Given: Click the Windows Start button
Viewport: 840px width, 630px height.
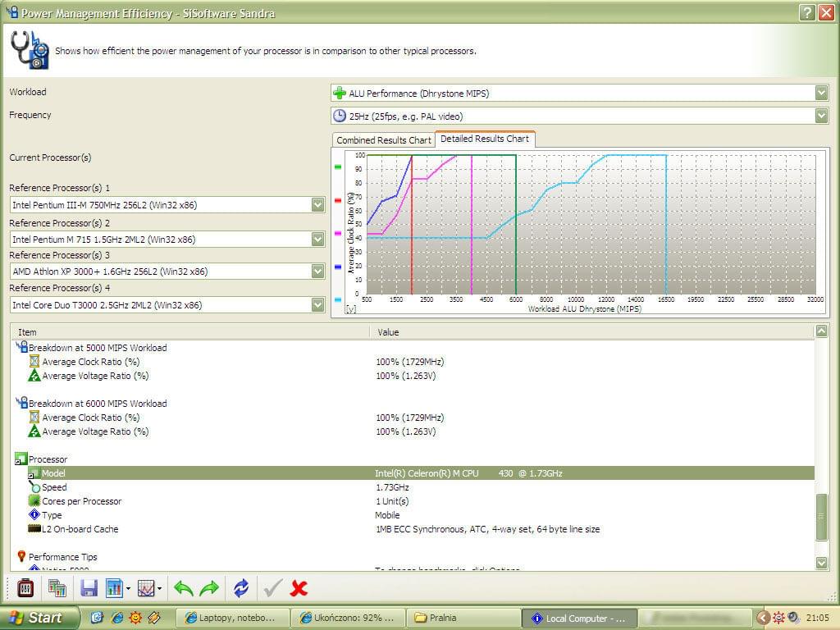Looking at the screenshot, I should 39,618.
